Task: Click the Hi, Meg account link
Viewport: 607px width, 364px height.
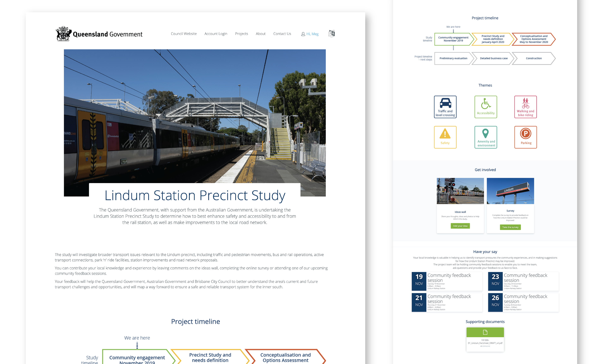Action: point(312,34)
